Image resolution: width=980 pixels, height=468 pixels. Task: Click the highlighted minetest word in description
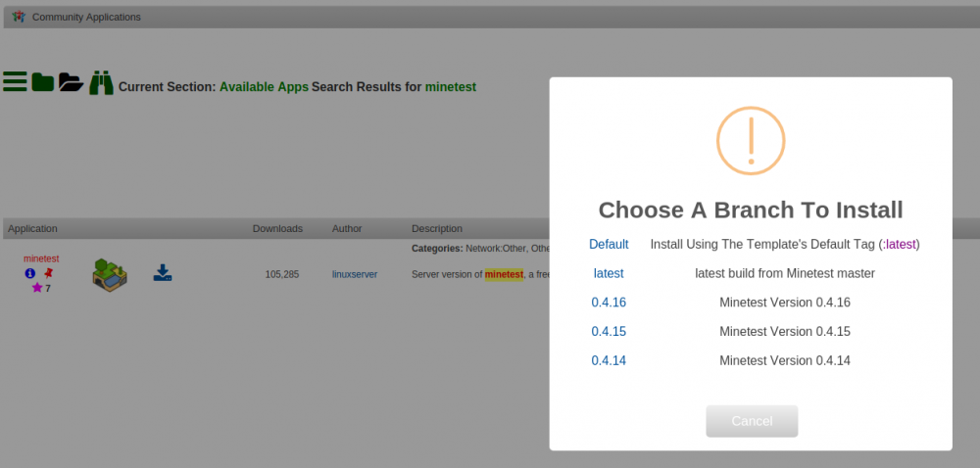[x=504, y=274]
